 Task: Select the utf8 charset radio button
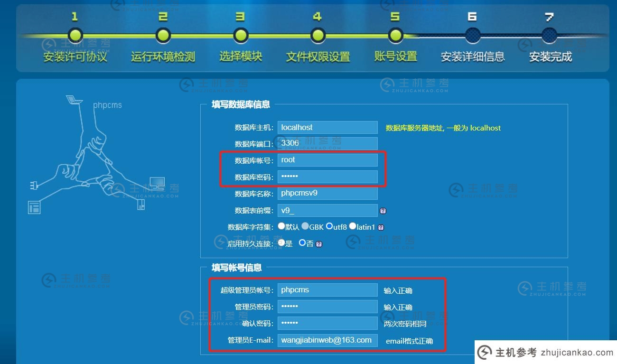point(329,226)
